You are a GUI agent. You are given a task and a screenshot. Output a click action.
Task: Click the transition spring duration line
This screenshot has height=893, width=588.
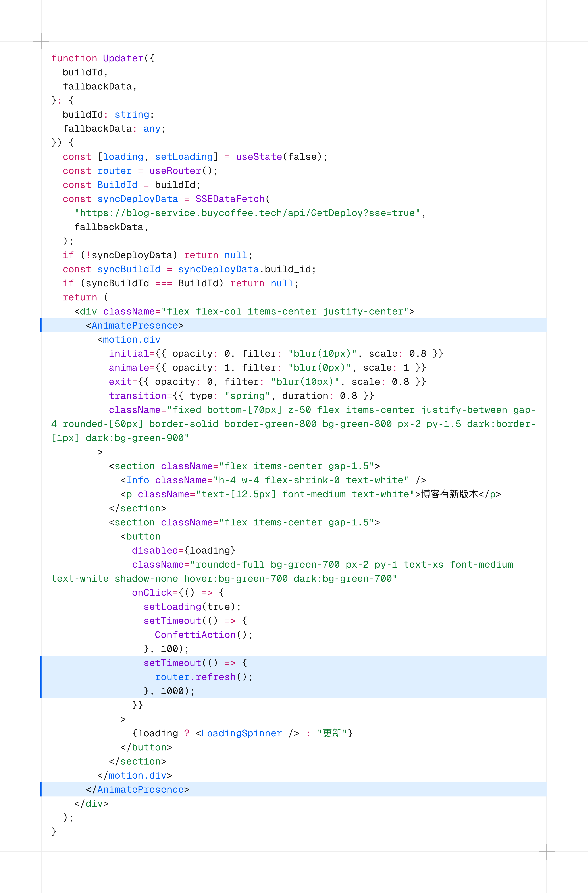[x=241, y=396]
